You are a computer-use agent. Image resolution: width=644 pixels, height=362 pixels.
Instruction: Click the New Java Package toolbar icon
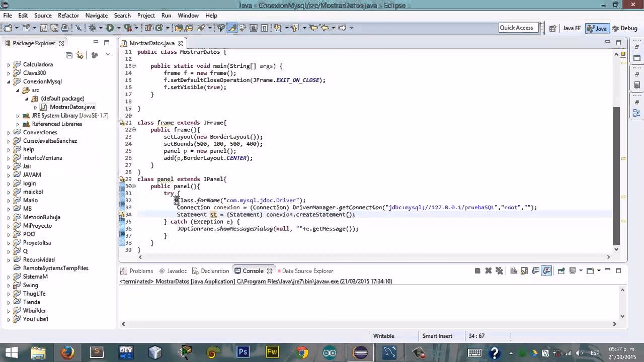click(147, 28)
